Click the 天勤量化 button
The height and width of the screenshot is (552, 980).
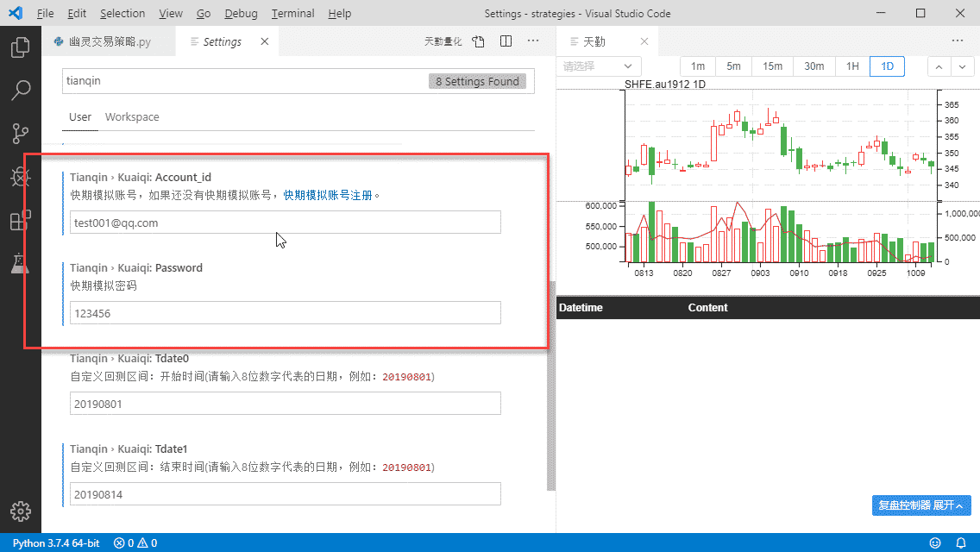(x=443, y=41)
